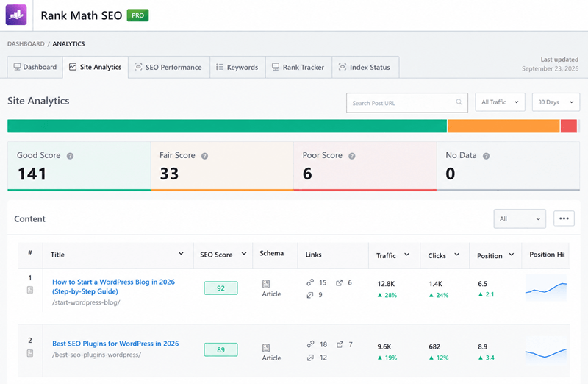
Task: Click the Links column header
Action: click(x=314, y=255)
